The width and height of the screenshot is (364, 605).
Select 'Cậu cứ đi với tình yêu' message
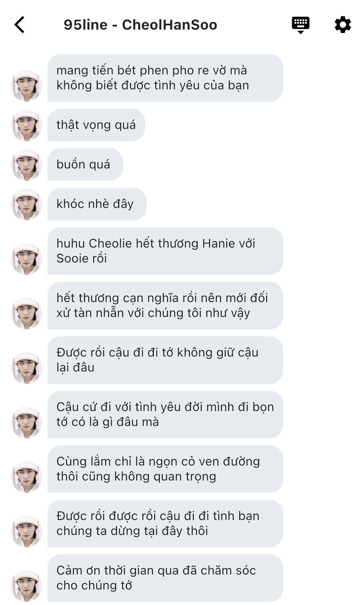[x=165, y=414]
